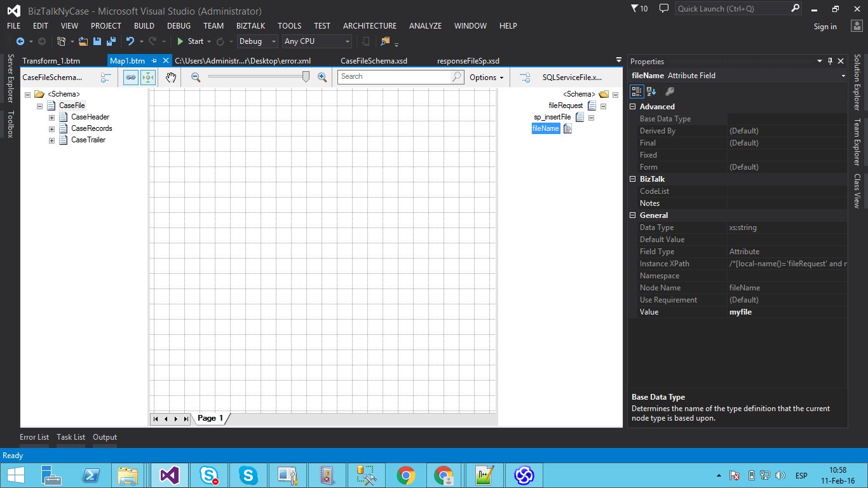The image size is (868, 488).
Task: Toggle the Categorized view in Properties
Action: point(637,91)
